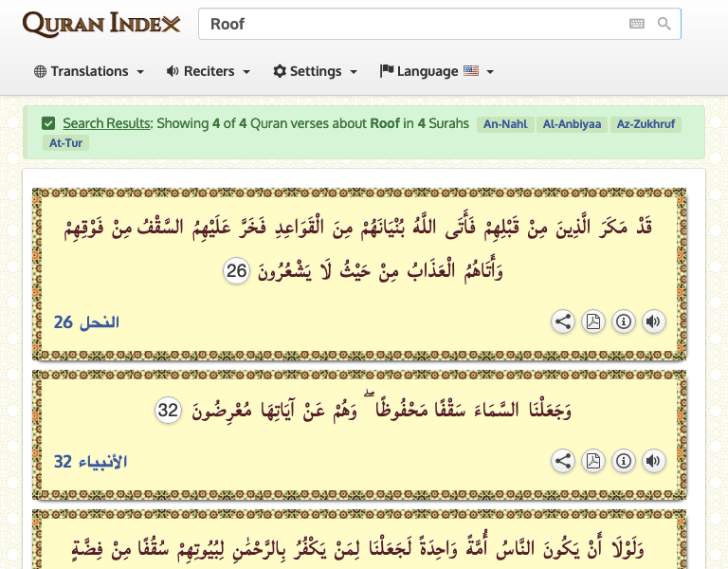Image resolution: width=728 pixels, height=569 pixels.
Task: Open the Language selector menu
Action: (x=436, y=71)
